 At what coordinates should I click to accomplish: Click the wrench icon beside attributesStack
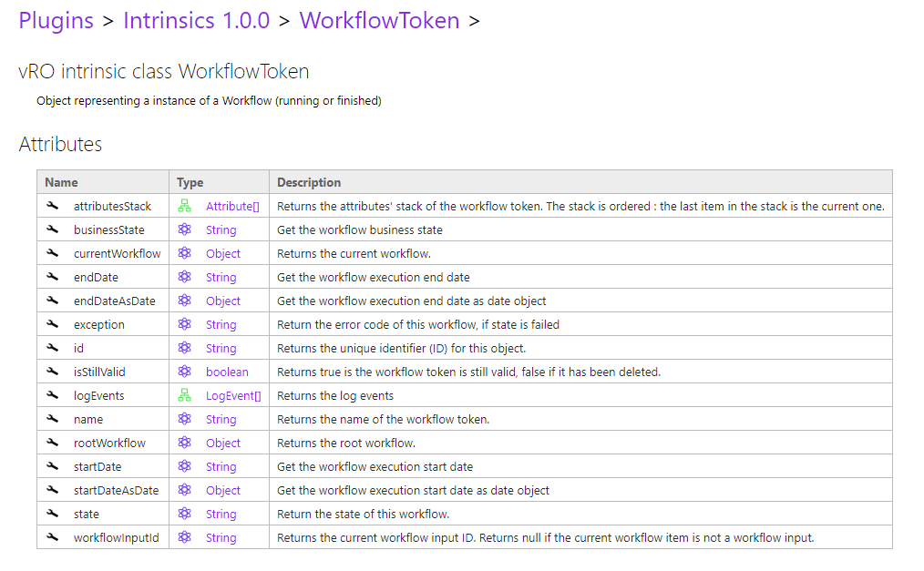tap(53, 206)
